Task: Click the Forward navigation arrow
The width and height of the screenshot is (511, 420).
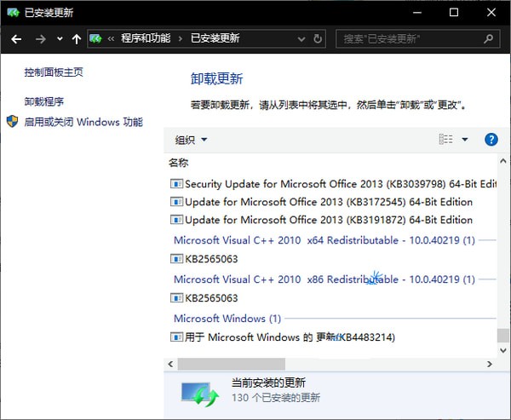Action: coord(40,38)
